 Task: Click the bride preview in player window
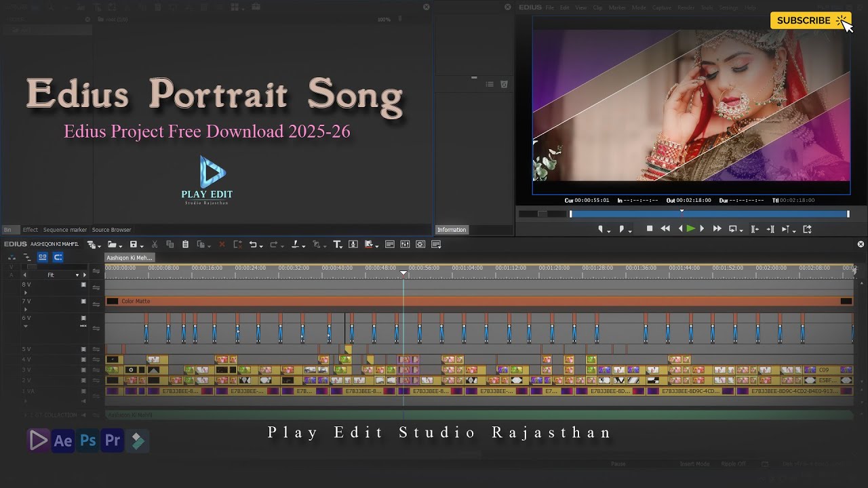click(x=691, y=105)
